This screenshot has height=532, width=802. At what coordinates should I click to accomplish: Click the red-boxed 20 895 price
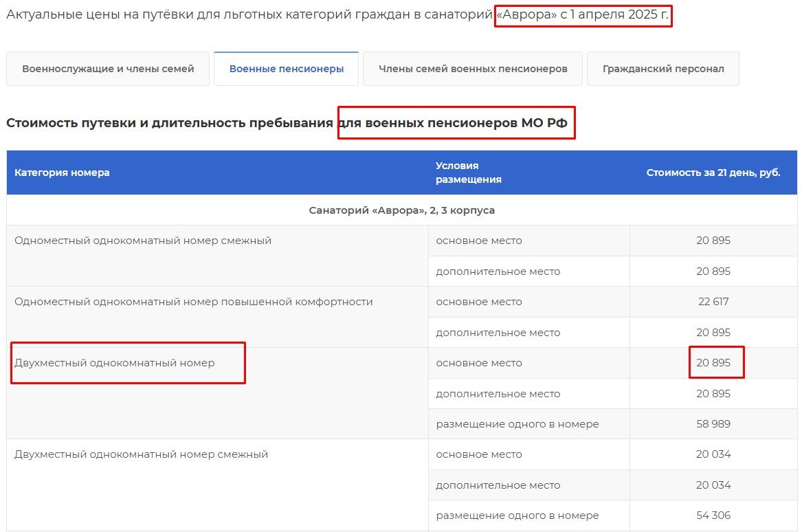pyautogui.click(x=713, y=363)
